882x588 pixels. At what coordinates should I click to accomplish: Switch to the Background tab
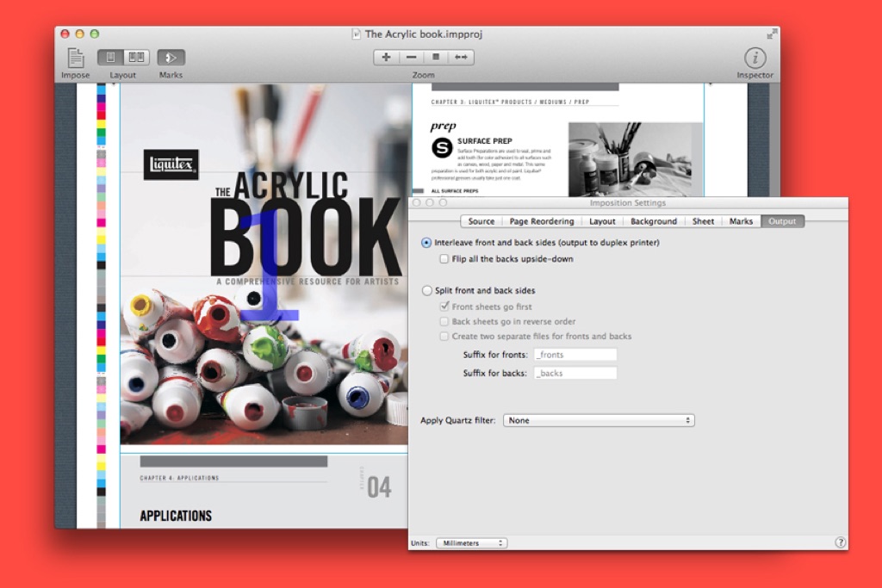pos(654,221)
